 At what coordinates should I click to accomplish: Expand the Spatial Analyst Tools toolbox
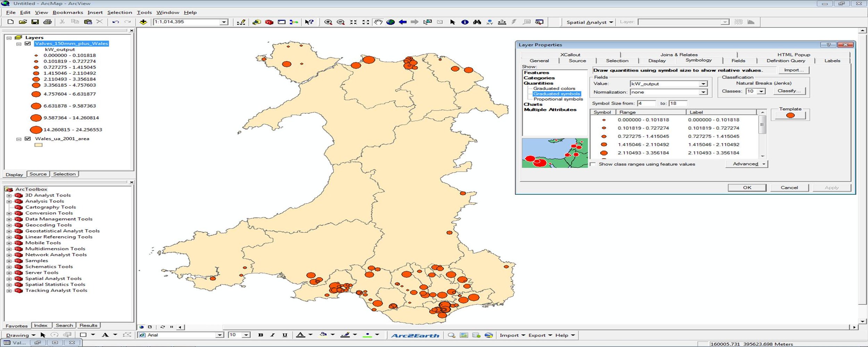click(9, 279)
